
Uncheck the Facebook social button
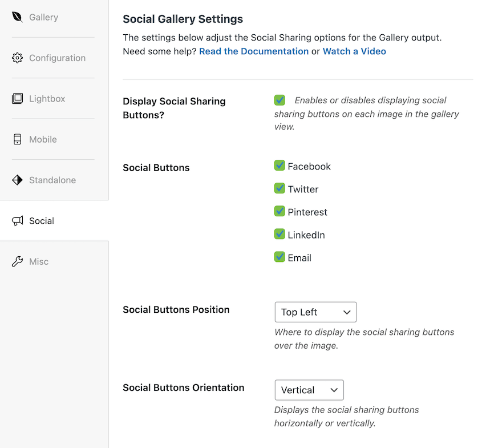[x=280, y=166]
